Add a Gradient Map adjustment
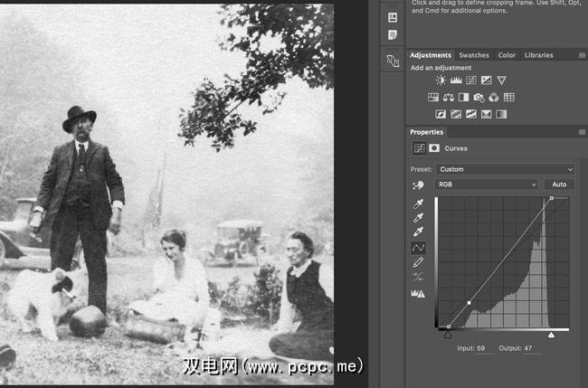The height and width of the screenshot is (388, 588). point(501,114)
